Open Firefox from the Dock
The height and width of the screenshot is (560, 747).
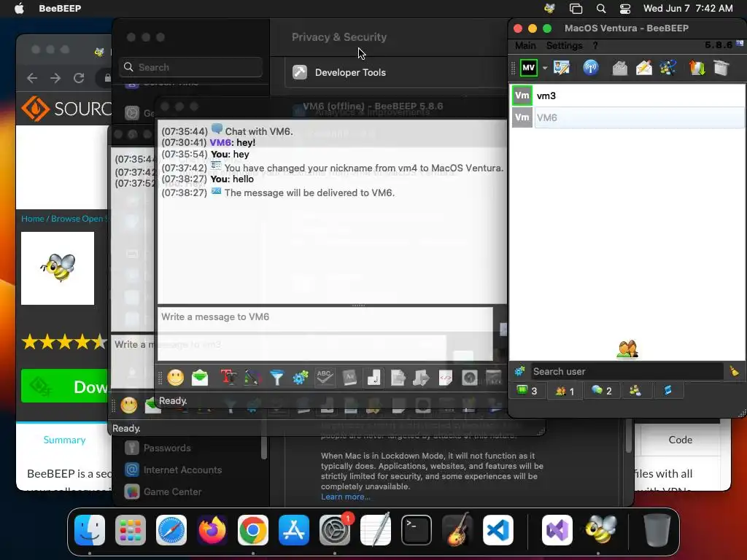click(x=212, y=530)
